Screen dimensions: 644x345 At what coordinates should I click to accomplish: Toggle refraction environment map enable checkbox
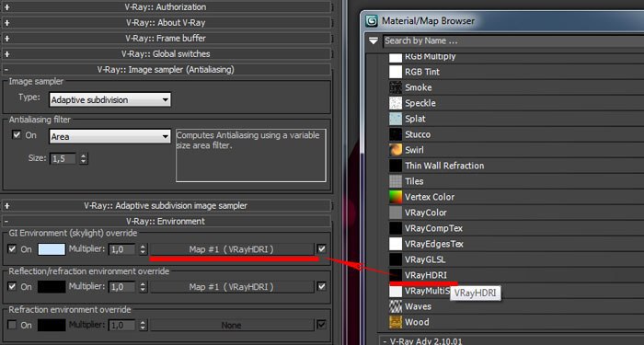pyautogui.click(x=321, y=325)
